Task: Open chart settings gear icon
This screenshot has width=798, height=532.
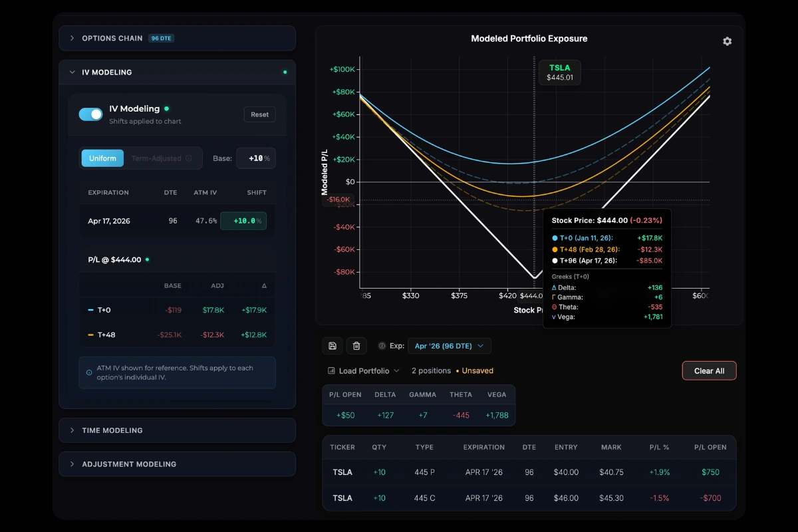Action: (727, 41)
